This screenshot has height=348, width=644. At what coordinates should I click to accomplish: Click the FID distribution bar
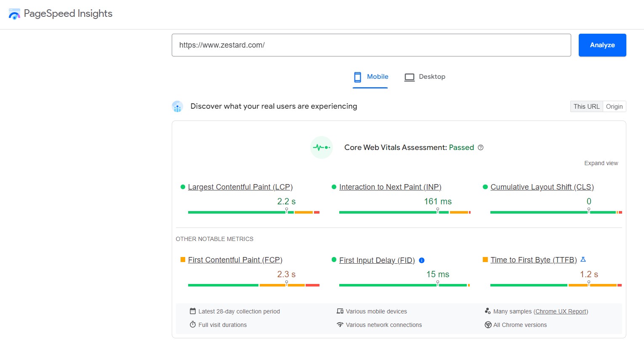click(405, 285)
